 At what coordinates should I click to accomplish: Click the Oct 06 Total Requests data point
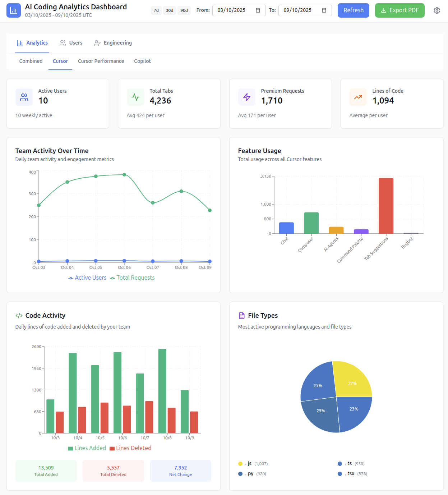pyautogui.click(x=124, y=175)
